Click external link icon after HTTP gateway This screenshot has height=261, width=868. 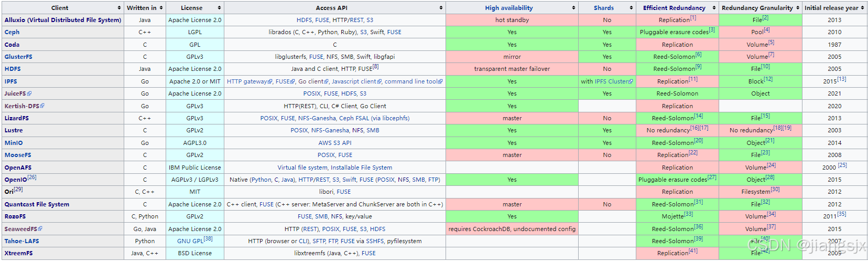(270, 81)
